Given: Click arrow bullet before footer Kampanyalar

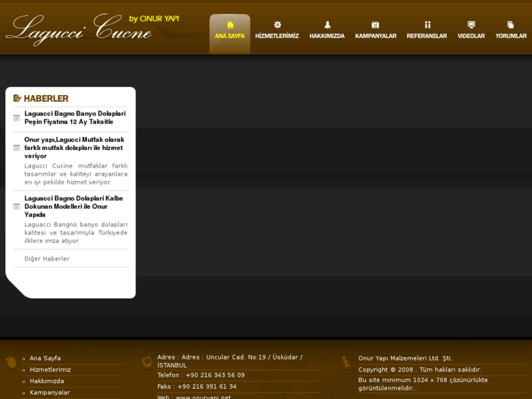Looking at the screenshot, I should [x=23, y=393].
